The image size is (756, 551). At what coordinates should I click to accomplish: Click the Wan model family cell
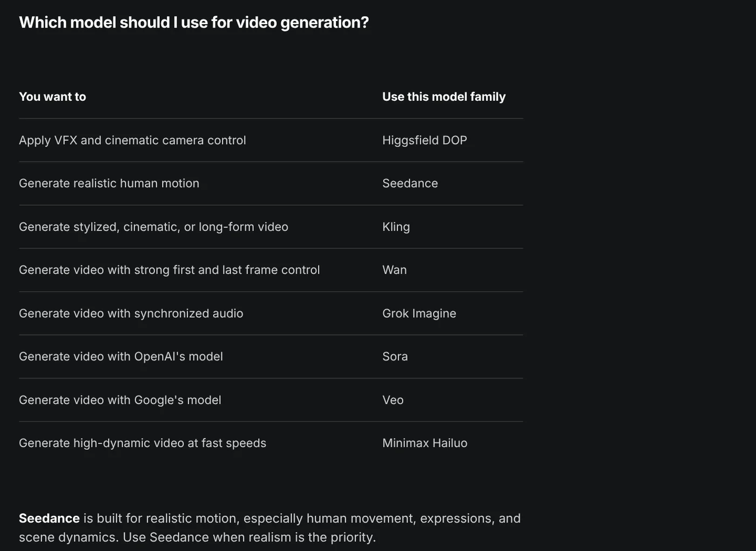(394, 270)
